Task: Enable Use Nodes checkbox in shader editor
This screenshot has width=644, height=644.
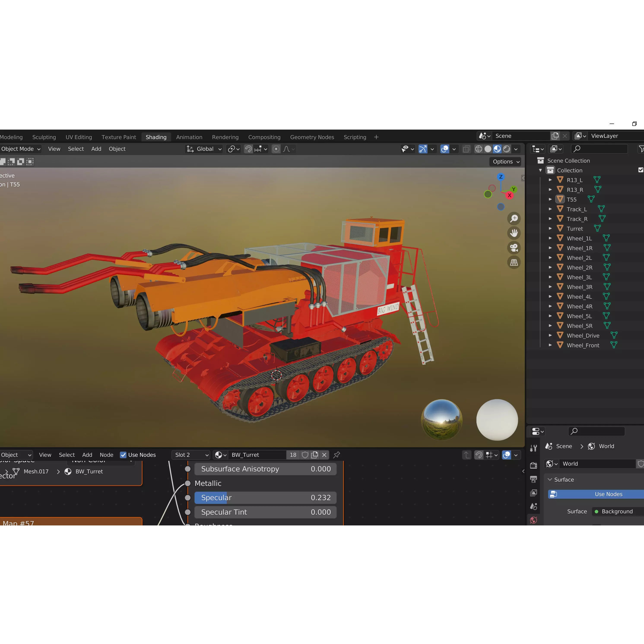Action: [123, 455]
